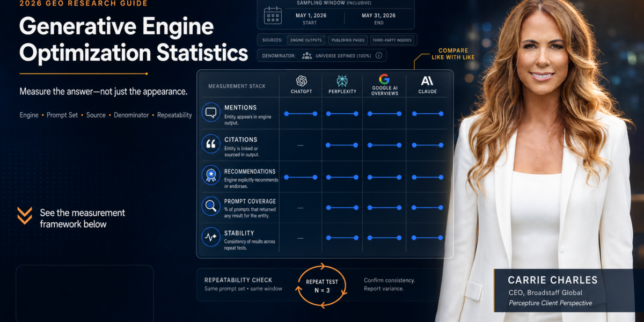
Task: Click the Engine Outputs source tag
Action: point(305,40)
